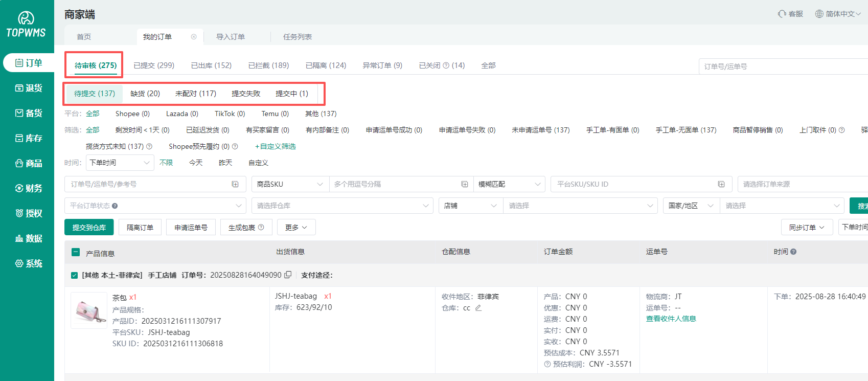The width and height of the screenshot is (868, 381).
Task: Switch to 任务列表 tab
Action: [298, 37]
